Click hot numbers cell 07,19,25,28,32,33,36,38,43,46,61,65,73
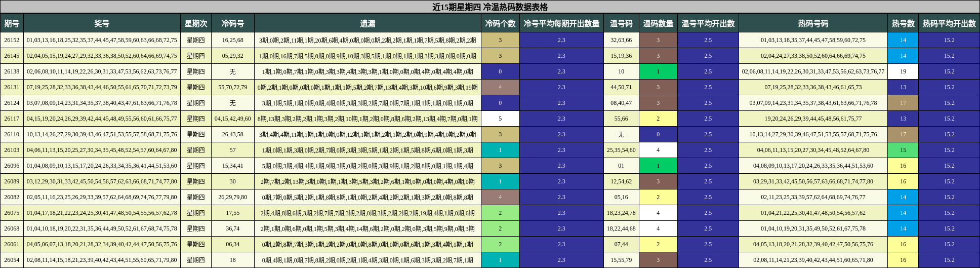The width and height of the screenshot is (980, 268). (x=813, y=87)
